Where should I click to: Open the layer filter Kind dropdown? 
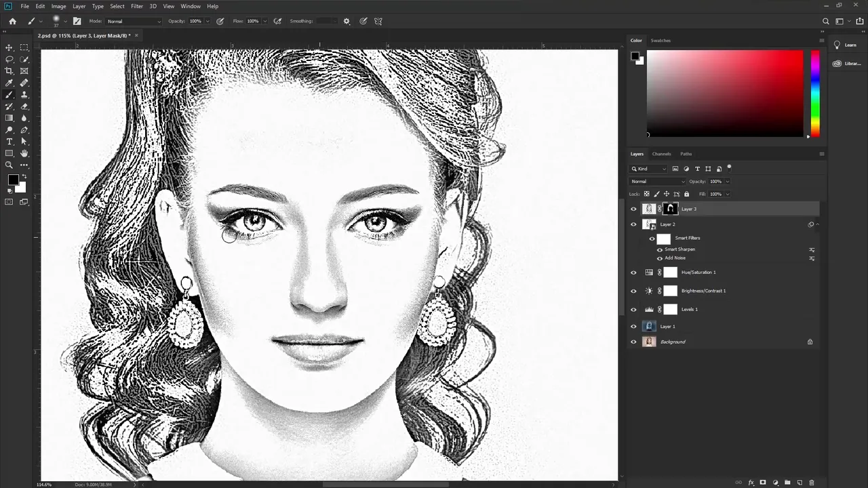649,169
